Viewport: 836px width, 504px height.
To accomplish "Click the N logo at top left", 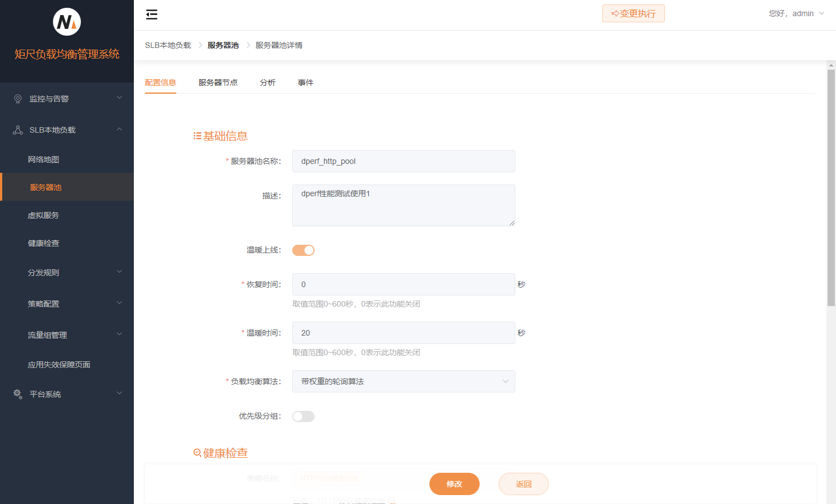I will pos(67,22).
